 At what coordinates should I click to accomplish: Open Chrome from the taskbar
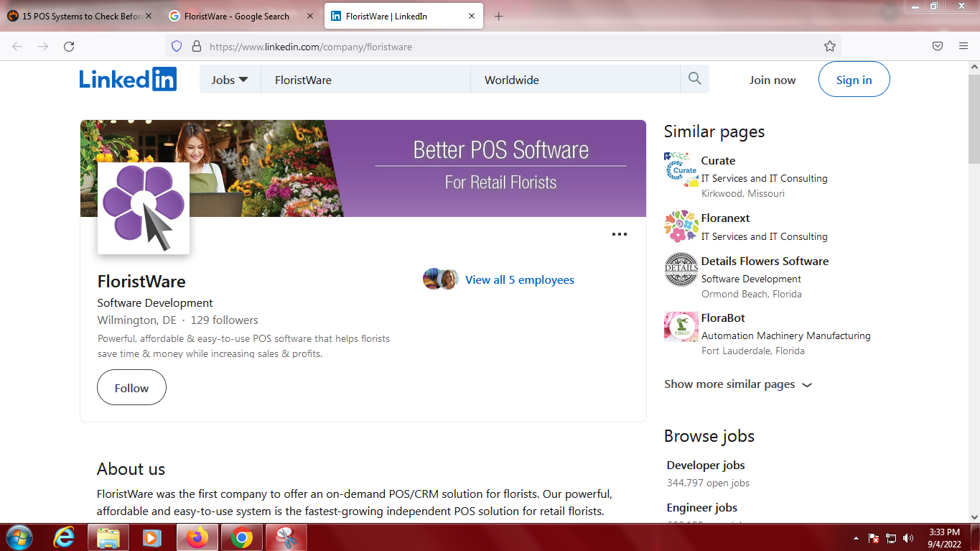(242, 537)
